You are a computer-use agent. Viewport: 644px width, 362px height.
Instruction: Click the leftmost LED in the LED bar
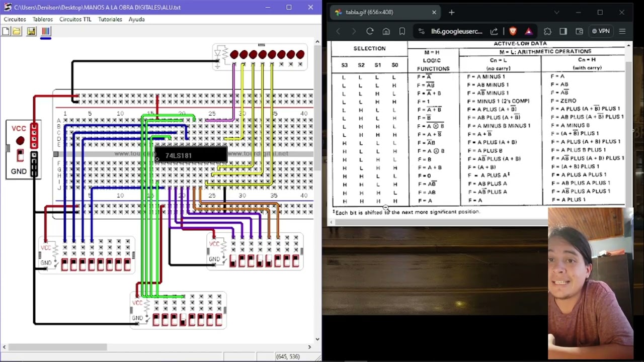234,54
